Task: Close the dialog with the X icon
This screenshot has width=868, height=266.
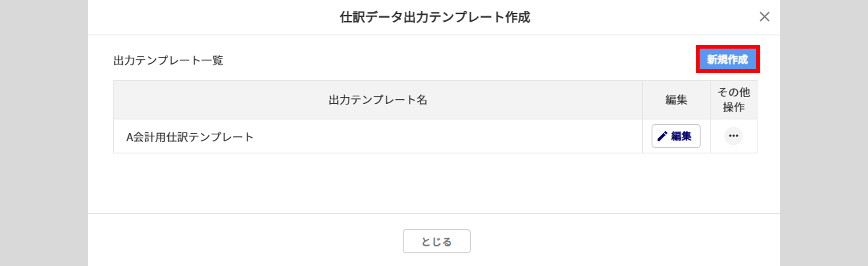Action: click(x=764, y=17)
